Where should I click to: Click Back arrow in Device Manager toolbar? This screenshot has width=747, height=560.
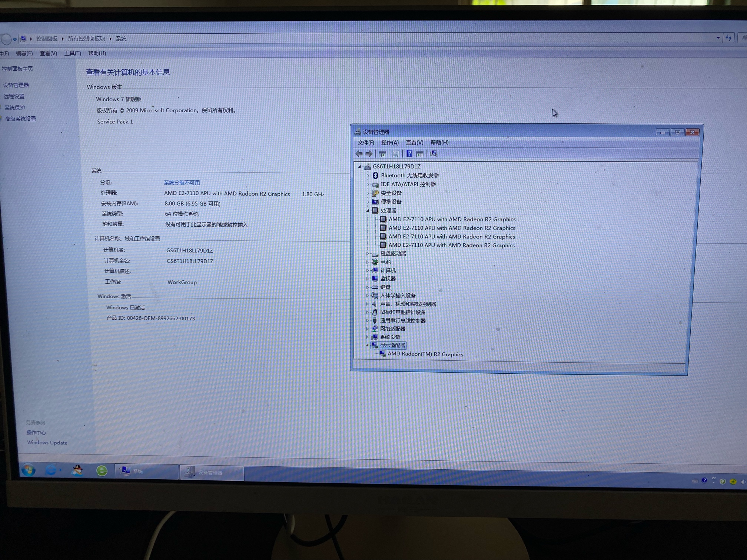359,154
